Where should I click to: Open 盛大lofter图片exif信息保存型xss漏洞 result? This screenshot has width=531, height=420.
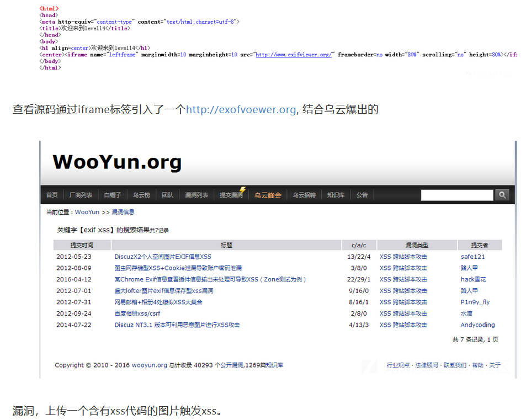pos(164,291)
